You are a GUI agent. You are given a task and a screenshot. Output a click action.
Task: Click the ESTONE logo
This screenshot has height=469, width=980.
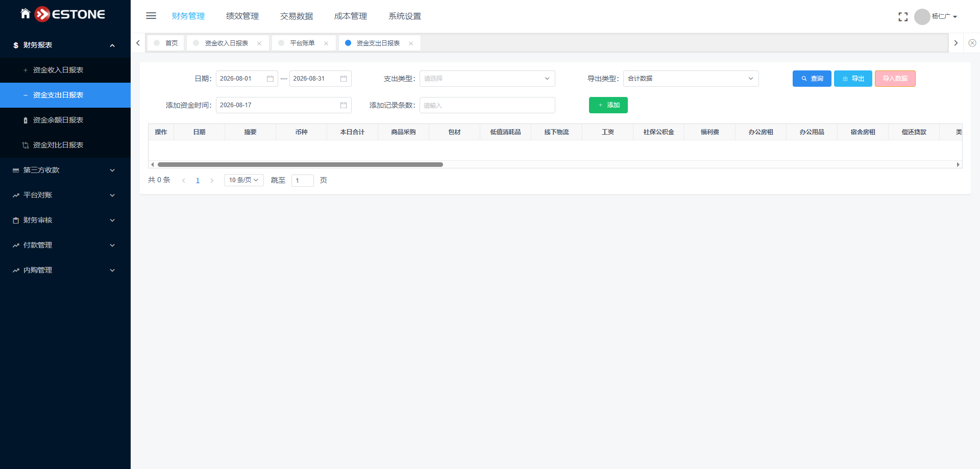(x=70, y=14)
